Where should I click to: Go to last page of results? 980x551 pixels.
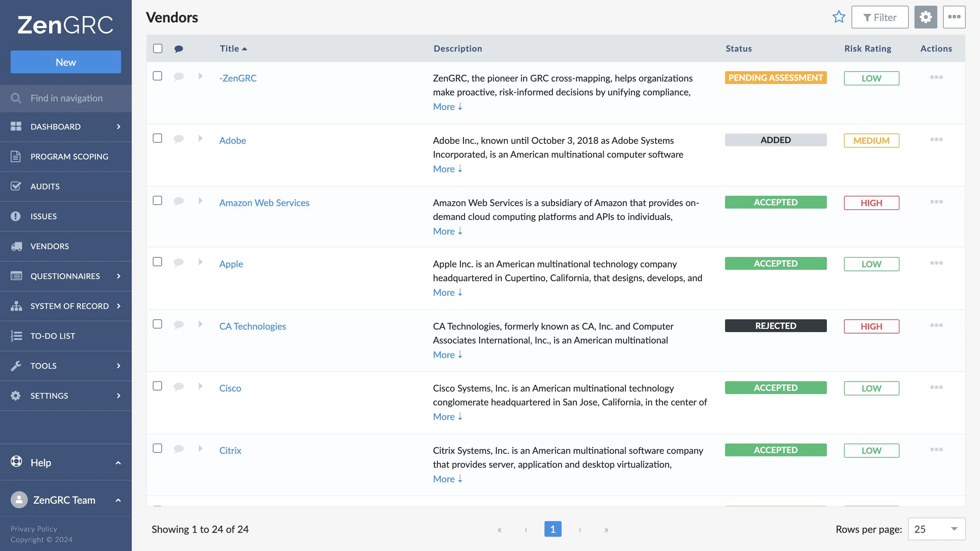click(x=606, y=529)
